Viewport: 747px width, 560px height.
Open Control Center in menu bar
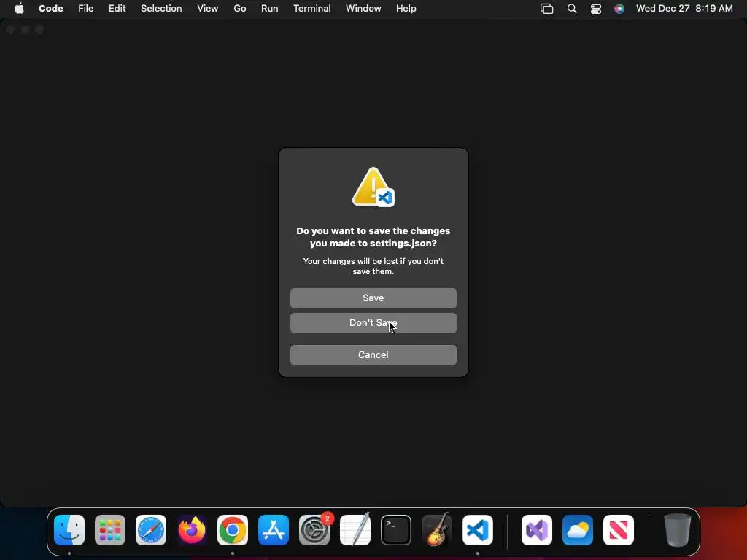click(596, 9)
